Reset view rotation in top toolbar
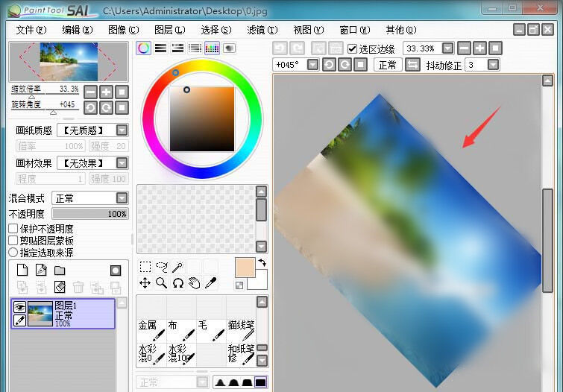This screenshot has width=563, height=392. click(x=361, y=65)
